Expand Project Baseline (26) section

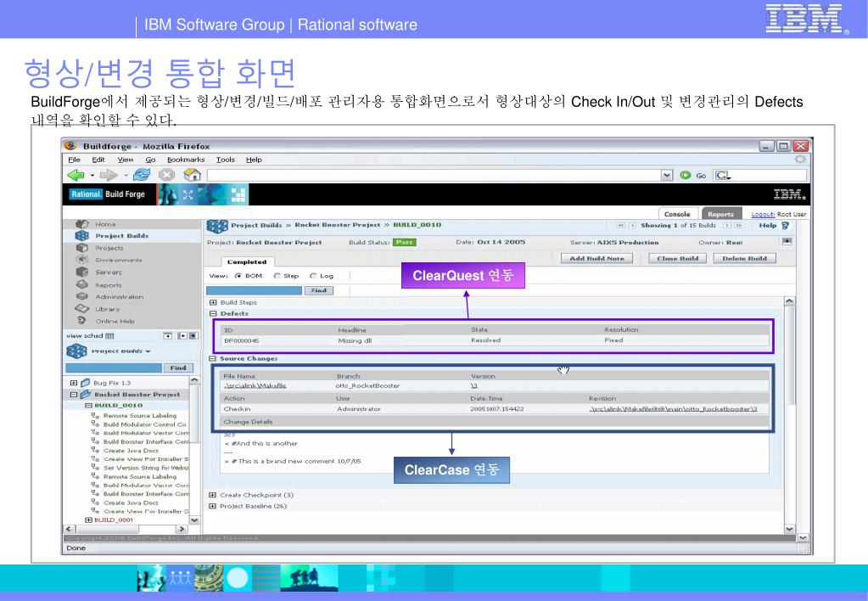(213, 506)
